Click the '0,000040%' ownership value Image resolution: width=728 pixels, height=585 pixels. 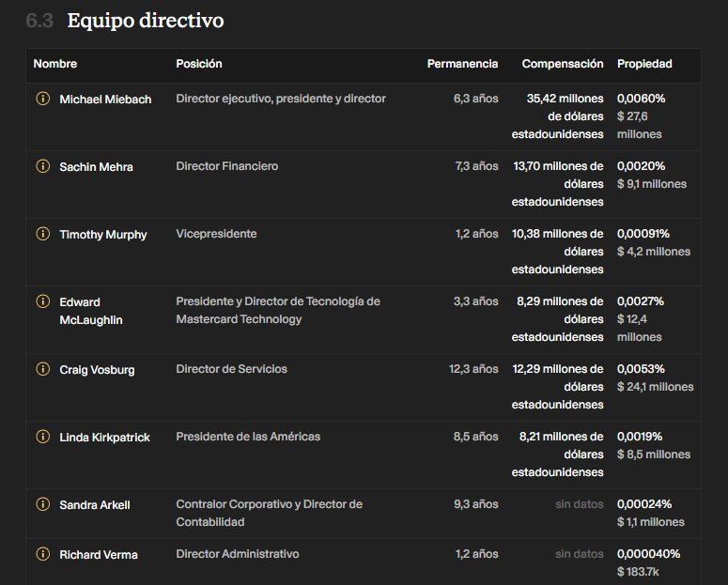coord(648,554)
